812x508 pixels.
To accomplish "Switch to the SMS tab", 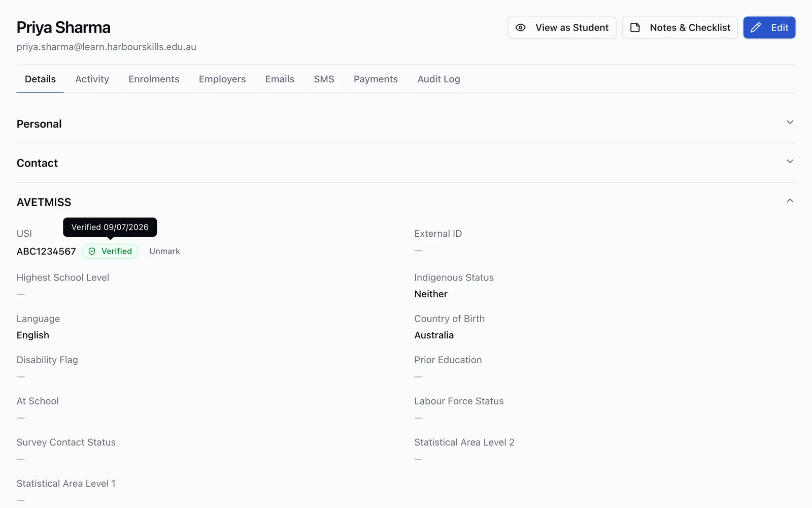I will point(324,79).
